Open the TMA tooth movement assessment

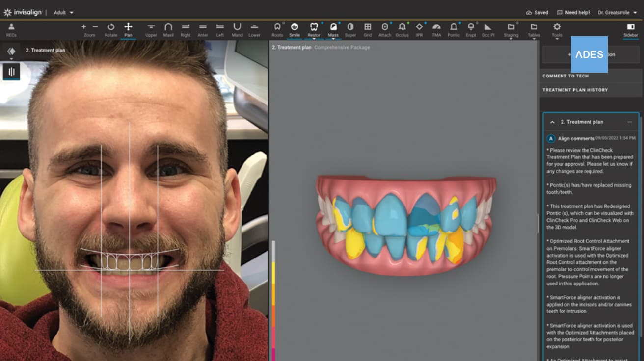(436, 29)
